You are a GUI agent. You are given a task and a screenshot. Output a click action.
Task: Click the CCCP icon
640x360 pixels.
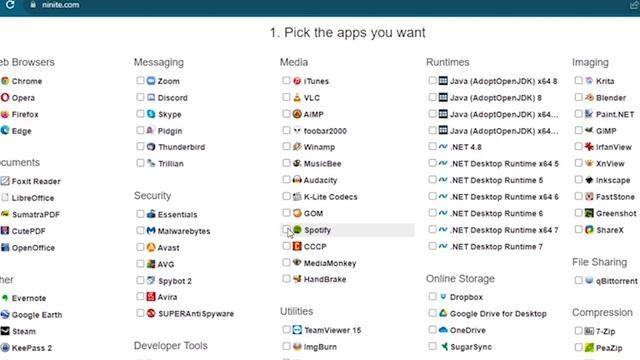(297, 247)
